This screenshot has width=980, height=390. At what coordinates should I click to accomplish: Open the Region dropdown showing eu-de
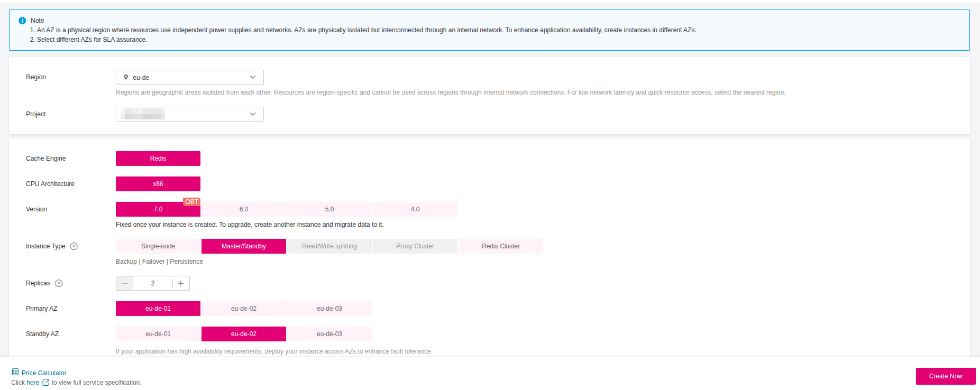coord(189,77)
